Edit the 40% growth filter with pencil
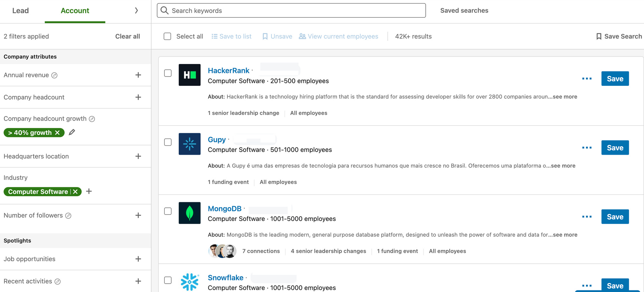This screenshot has width=644, height=292. coord(72,132)
